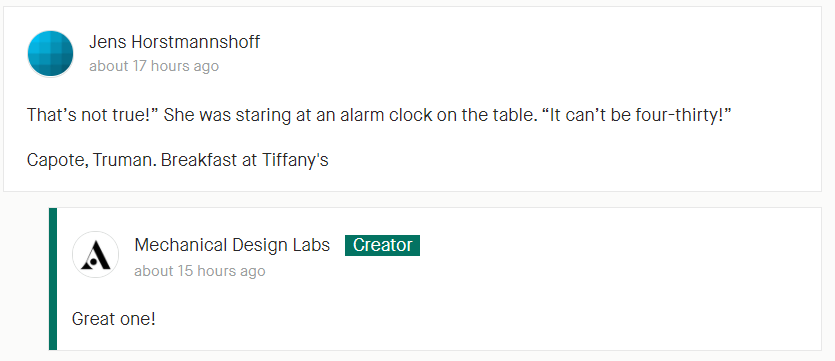The height and width of the screenshot is (361, 835).
Task: Click the Mechanical Design Labs logo avatar
Action: 95,255
